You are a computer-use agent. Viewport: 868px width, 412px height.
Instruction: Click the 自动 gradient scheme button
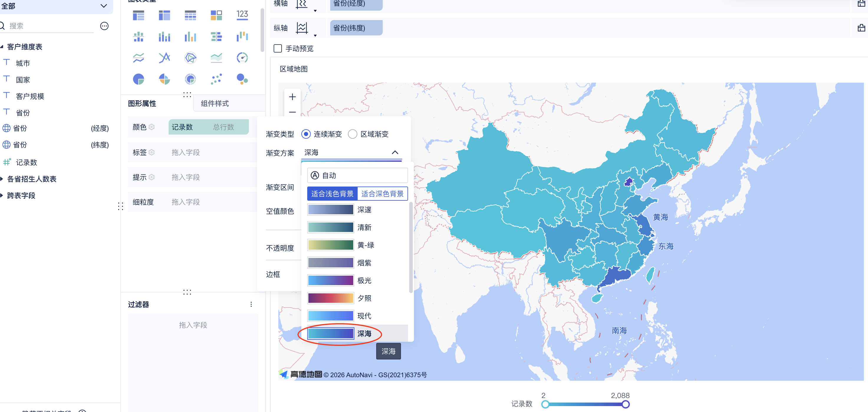tap(357, 175)
